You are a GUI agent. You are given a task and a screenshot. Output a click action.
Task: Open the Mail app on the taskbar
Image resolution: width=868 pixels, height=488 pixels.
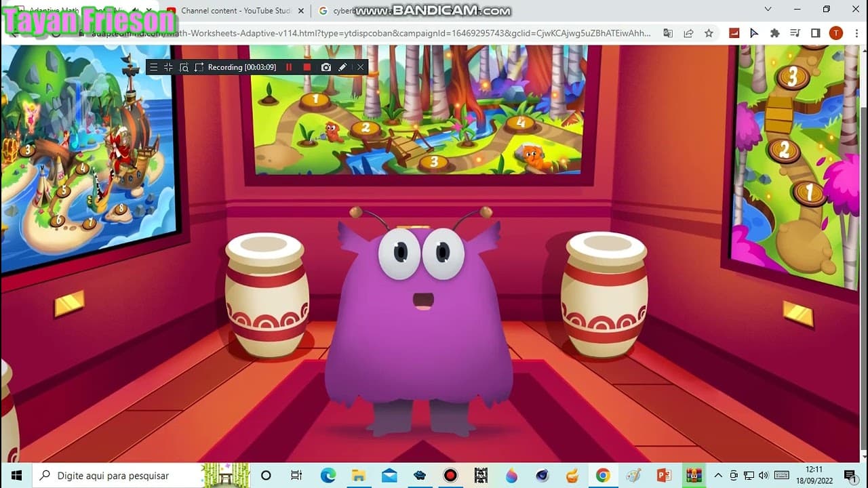pyautogui.click(x=389, y=475)
